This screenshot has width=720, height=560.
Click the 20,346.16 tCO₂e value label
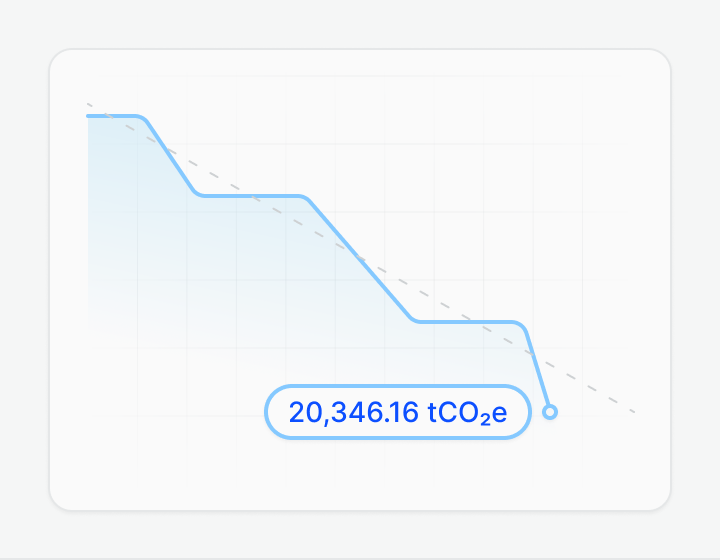pos(397,412)
